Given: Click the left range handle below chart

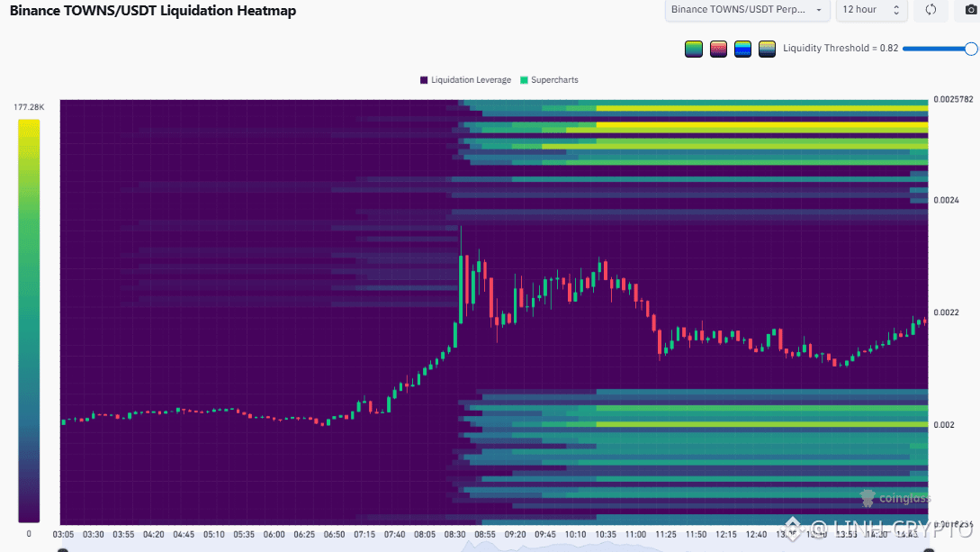Looking at the screenshot, I should point(62,550).
